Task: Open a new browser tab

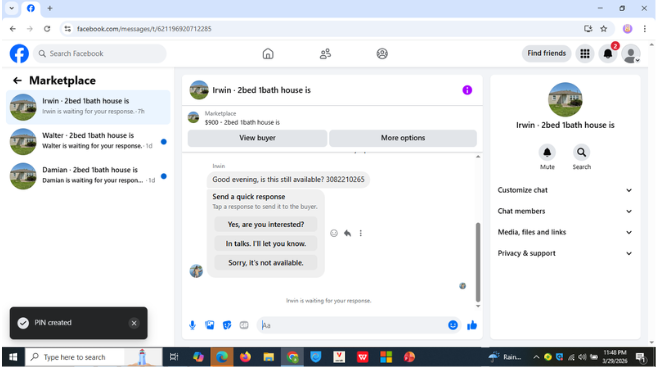Action: (49, 8)
